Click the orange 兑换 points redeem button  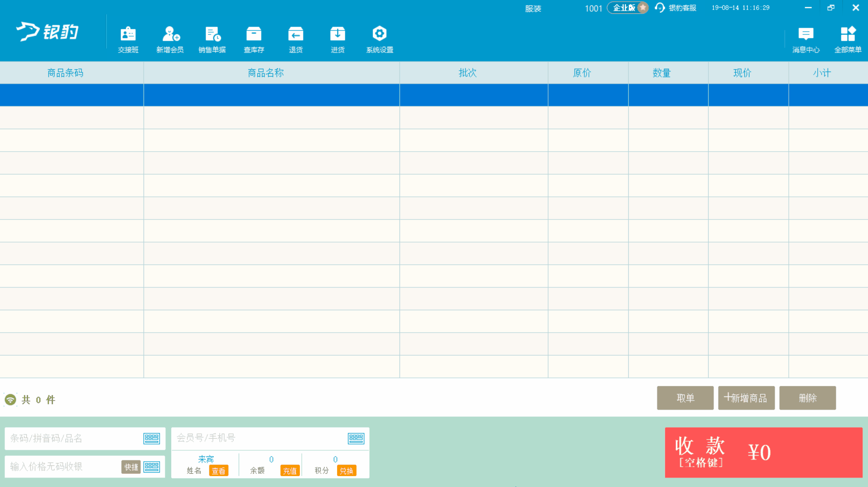click(347, 471)
